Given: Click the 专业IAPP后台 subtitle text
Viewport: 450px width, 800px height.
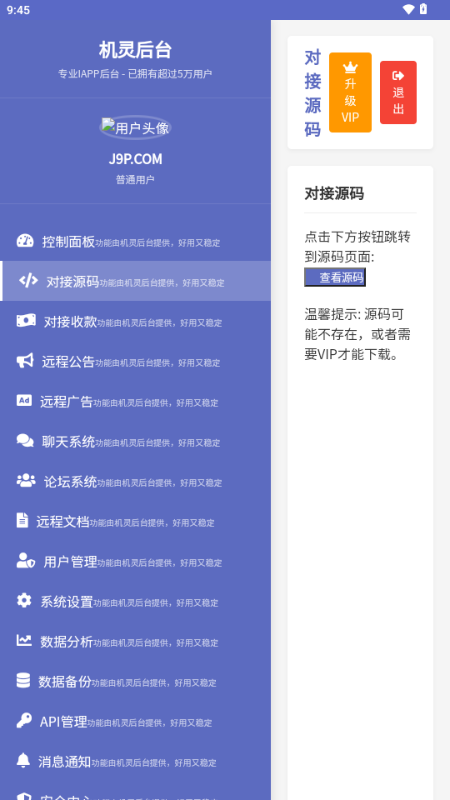Looking at the screenshot, I should 135,74.
